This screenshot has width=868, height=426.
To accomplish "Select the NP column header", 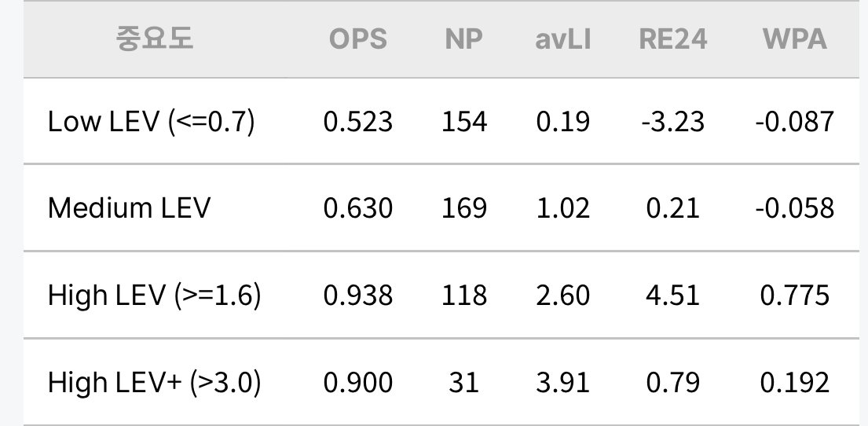I will pos(464,39).
